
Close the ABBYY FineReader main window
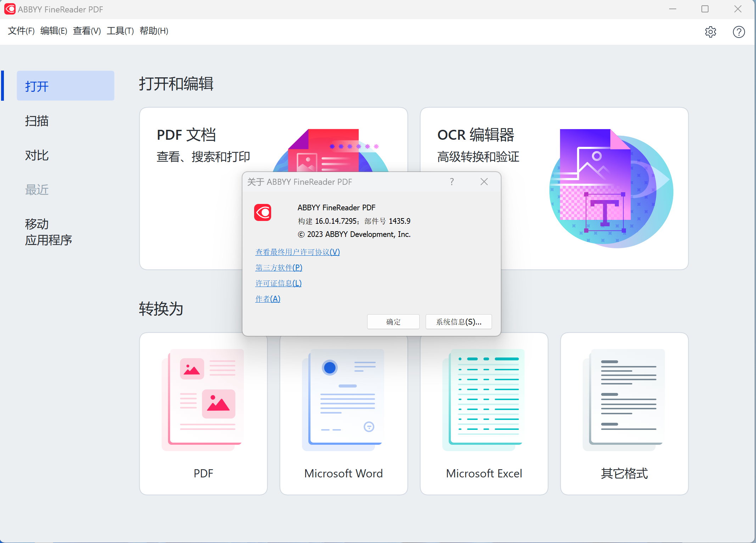[738, 9]
